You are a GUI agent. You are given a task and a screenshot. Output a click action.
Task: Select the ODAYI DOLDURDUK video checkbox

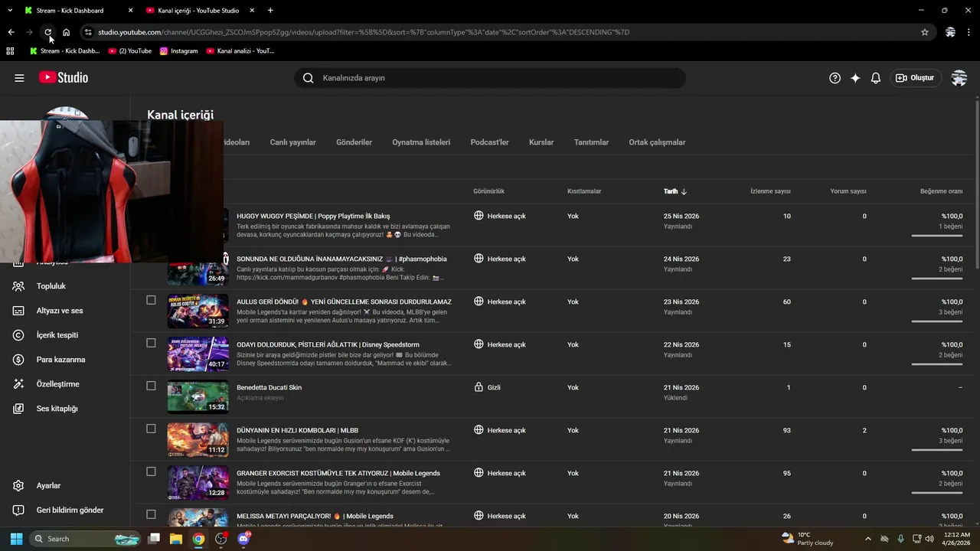[x=151, y=343]
